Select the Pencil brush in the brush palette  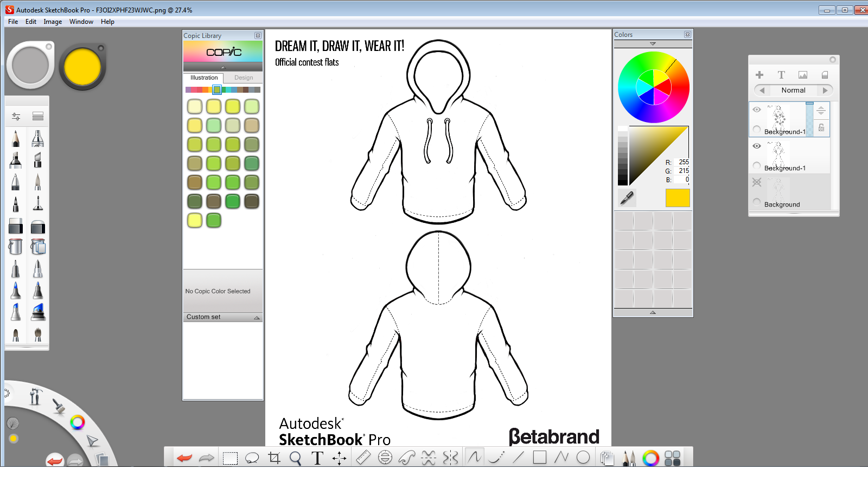16,138
